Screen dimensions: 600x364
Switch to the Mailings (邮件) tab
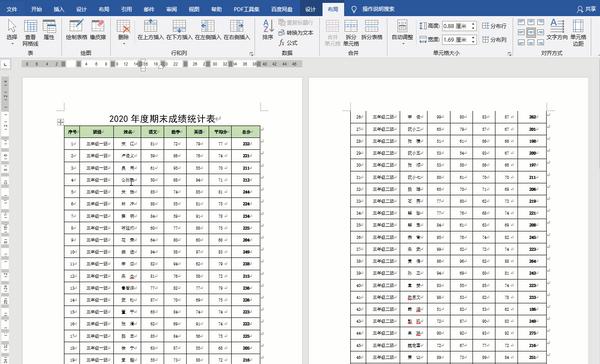(x=149, y=9)
